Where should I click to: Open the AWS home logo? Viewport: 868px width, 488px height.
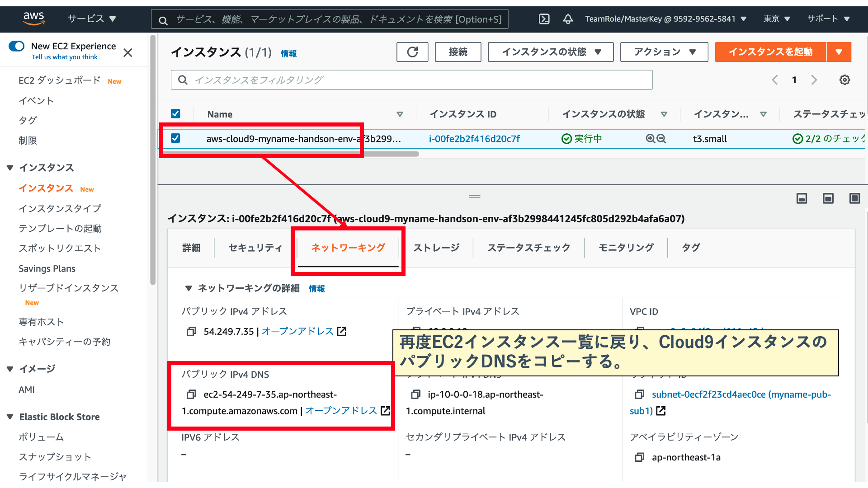(34, 19)
